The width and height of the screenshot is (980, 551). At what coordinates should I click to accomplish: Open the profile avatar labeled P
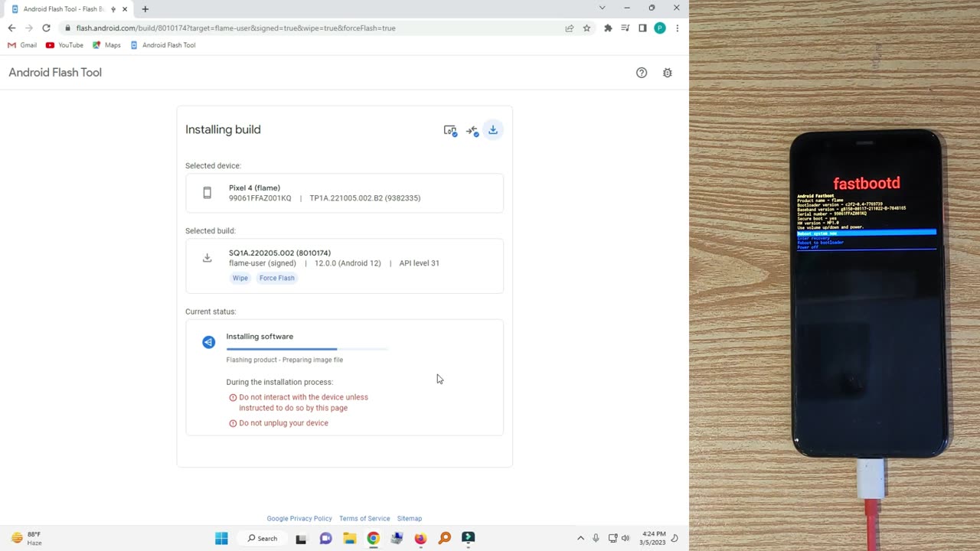pos(660,28)
